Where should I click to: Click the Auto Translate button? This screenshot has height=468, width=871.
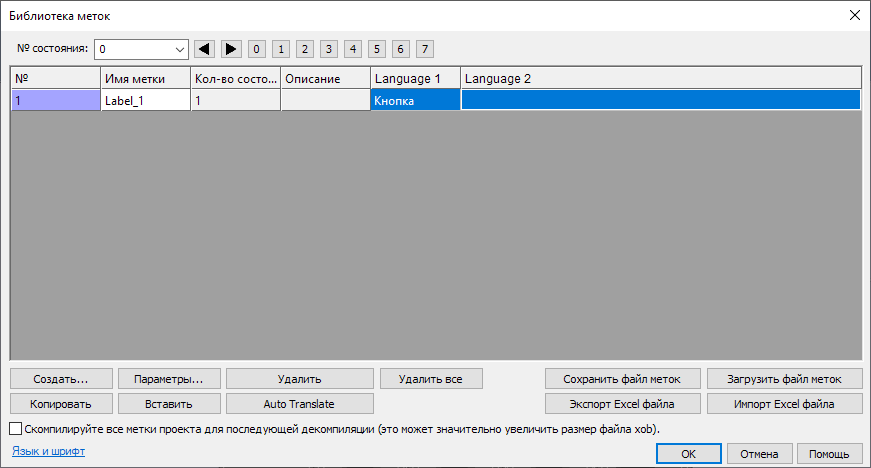pyautogui.click(x=299, y=404)
